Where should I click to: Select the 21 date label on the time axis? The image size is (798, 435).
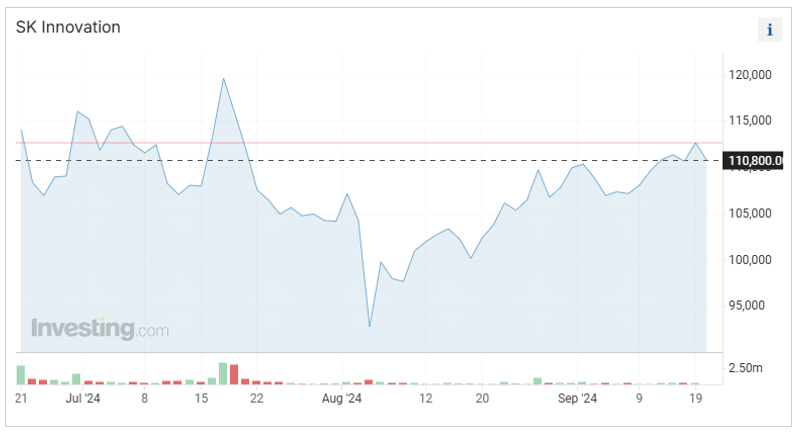pyautogui.click(x=21, y=398)
